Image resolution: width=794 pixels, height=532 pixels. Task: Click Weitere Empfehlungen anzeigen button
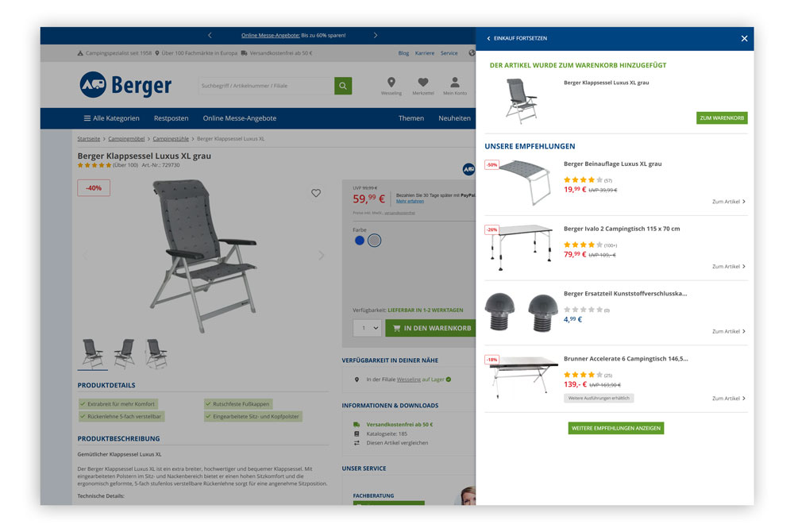click(616, 428)
